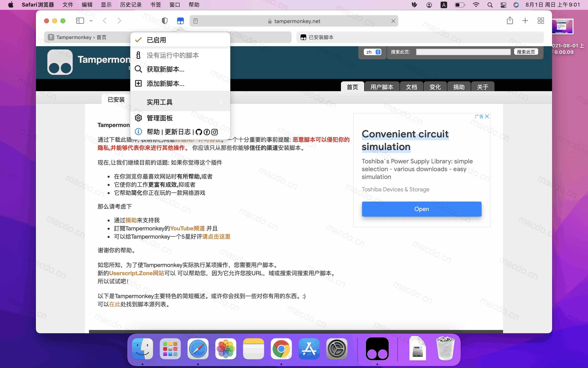Click the Tampermonkey logo on page header
The height and width of the screenshot is (368, 588).
[x=60, y=62]
